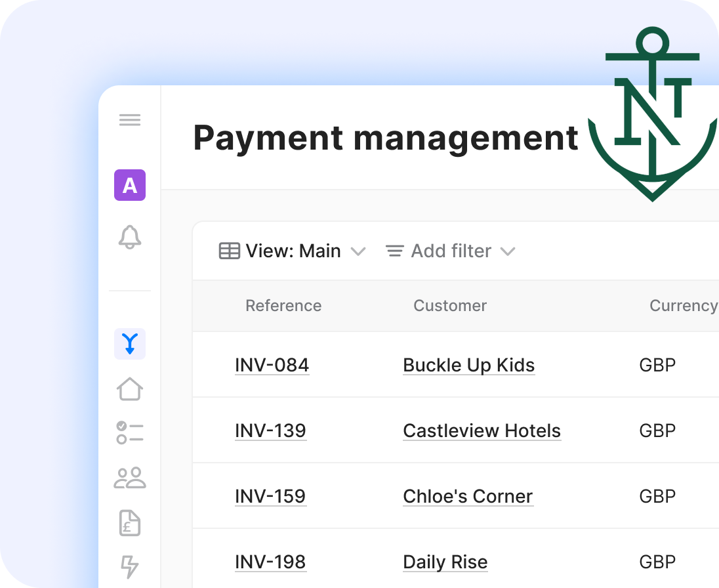This screenshot has width=719, height=588.
Task: Open notifications bell icon
Action: coord(130,237)
